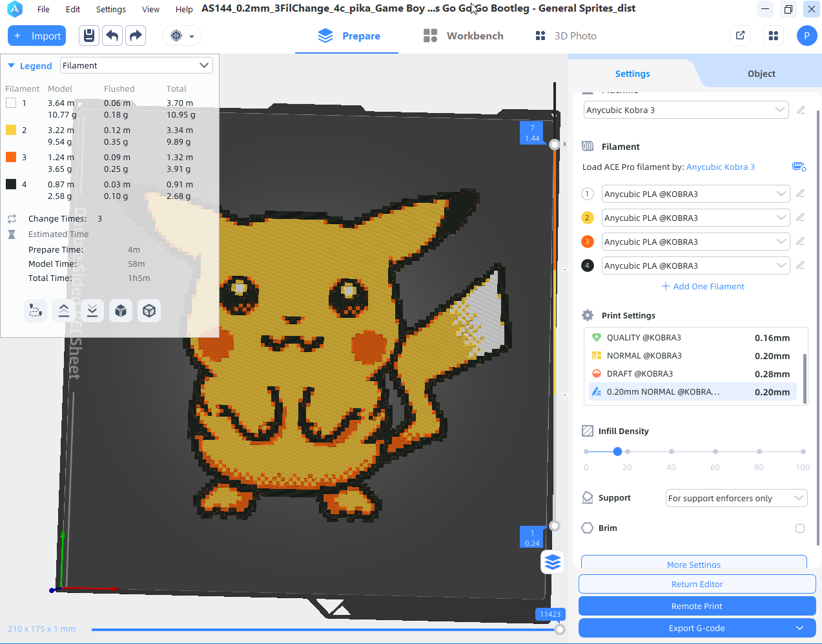Edit filament 1 with pencil icon
822x644 pixels.
click(x=800, y=193)
